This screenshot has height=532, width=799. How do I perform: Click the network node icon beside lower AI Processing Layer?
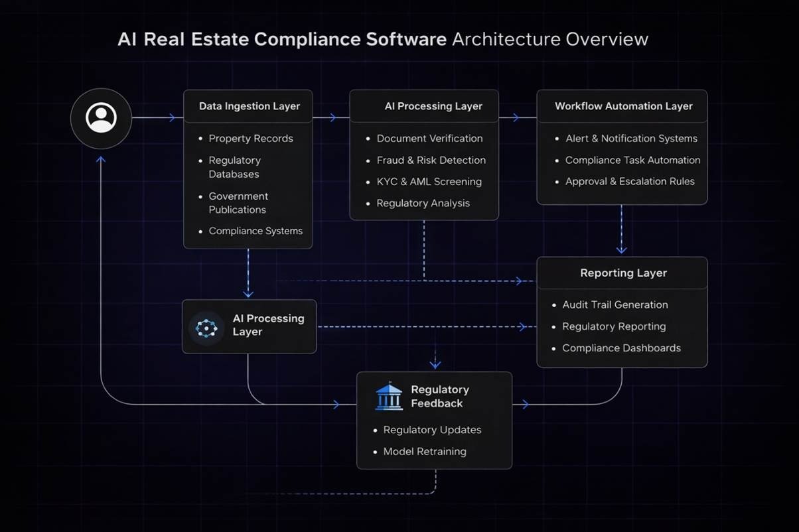point(206,327)
